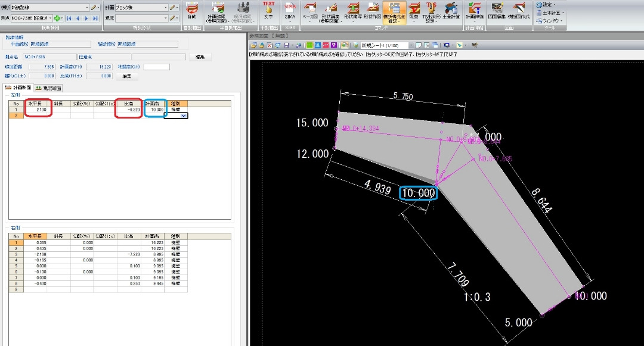Screen dimensions: 644x346
Task: Jump to the last station arrow
Action: tap(95, 18)
